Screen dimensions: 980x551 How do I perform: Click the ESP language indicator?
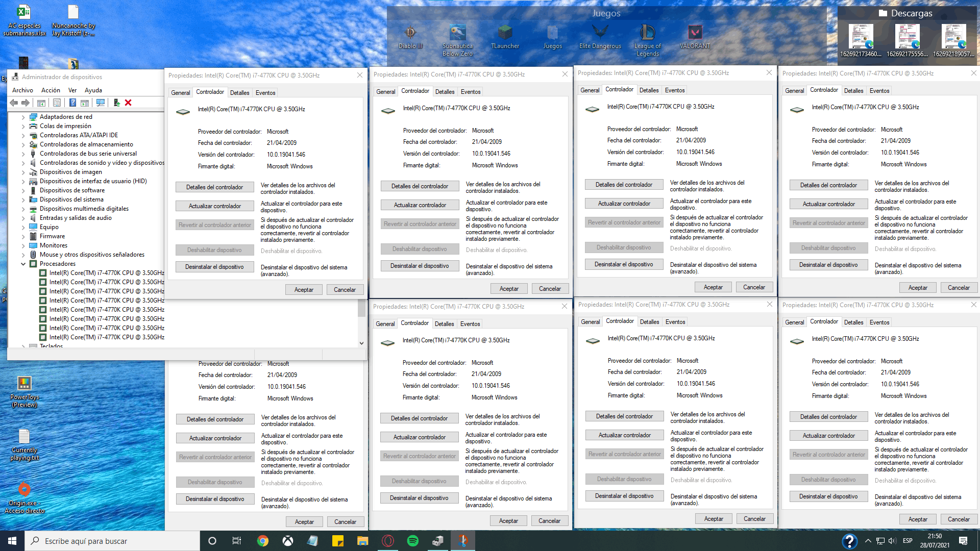click(908, 541)
